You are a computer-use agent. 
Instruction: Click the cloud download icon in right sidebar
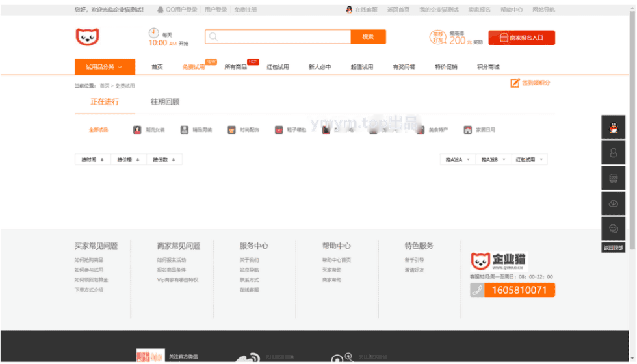click(614, 203)
